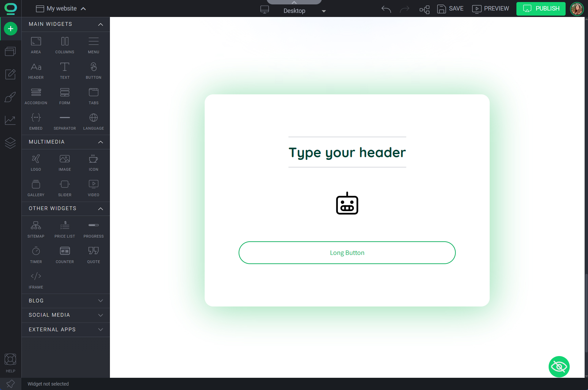
Task: Add the Slider widget
Action: pos(65,188)
